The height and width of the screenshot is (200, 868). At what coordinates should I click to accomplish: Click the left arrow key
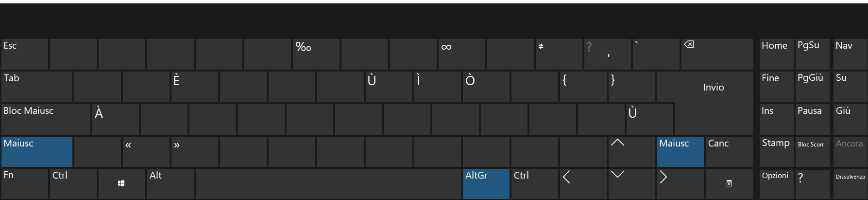(583, 183)
